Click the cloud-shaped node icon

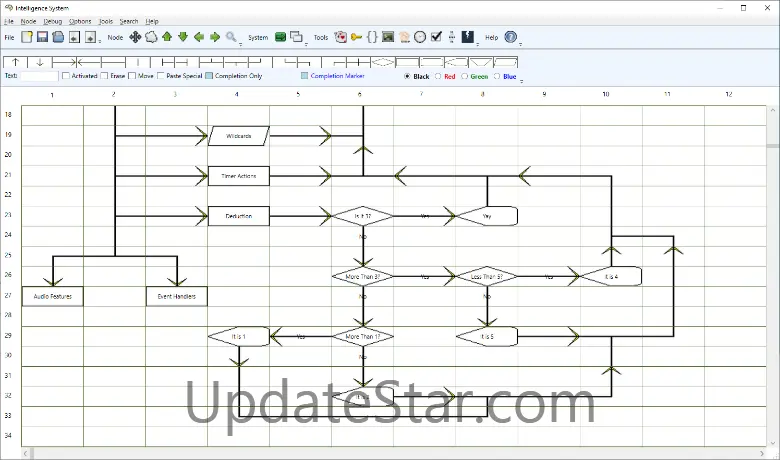click(x=151, y=37)
